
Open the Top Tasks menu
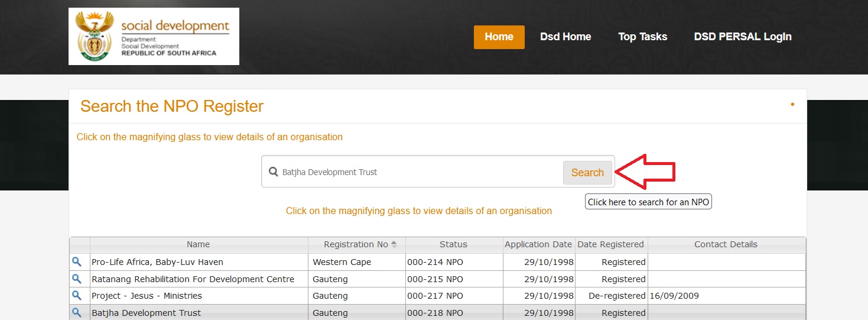pyautogui.click(x=642, y=37)
